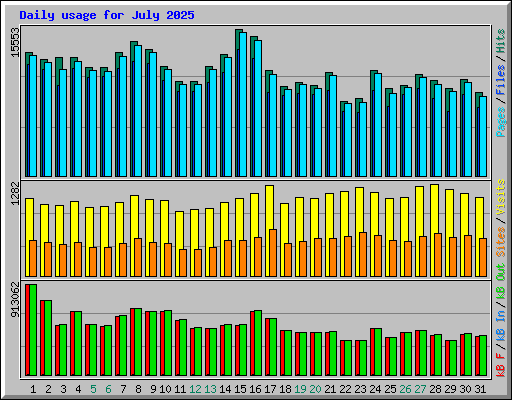Click day label 22 on the x-axis
Image resolution: width=512 pixels, height=400 pixels.
point(345,389)
